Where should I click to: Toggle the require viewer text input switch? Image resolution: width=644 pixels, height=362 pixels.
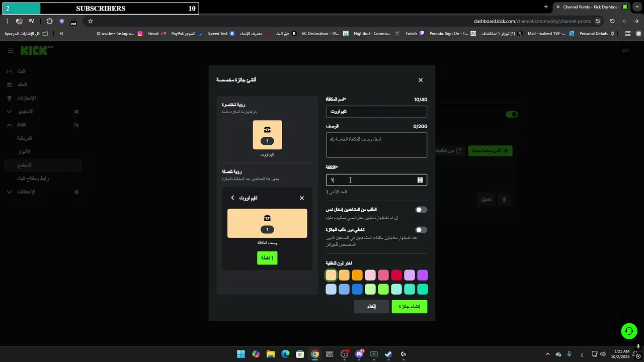click(421, 210)
